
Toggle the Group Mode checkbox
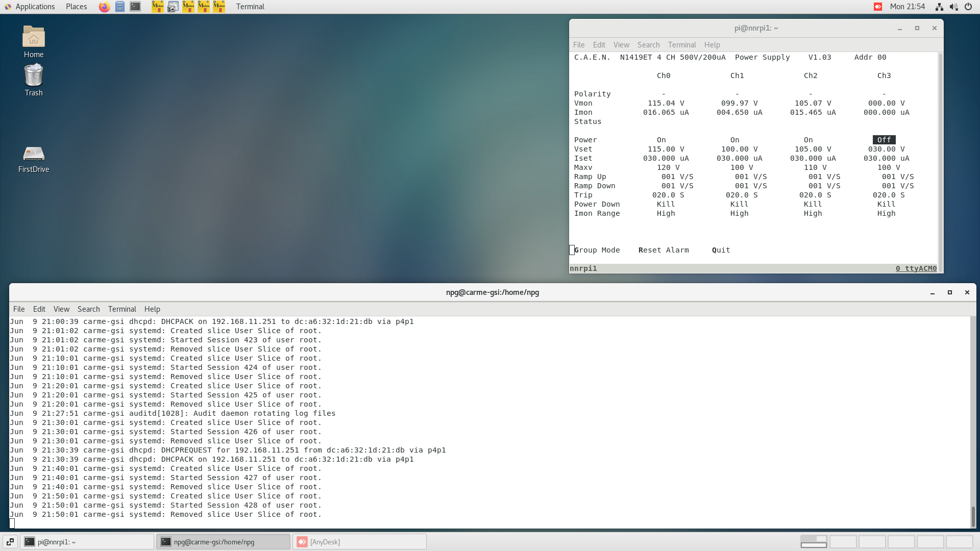pos(572,250)
